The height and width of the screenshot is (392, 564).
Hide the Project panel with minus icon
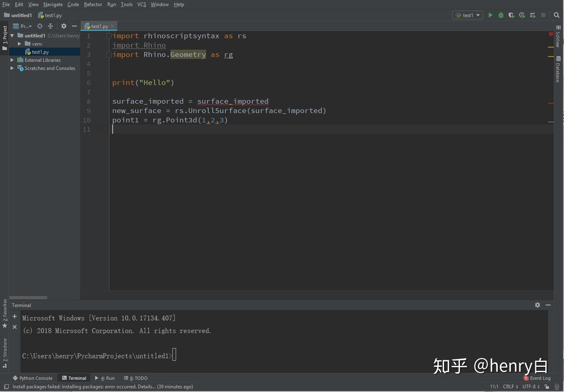click(74, 26)
